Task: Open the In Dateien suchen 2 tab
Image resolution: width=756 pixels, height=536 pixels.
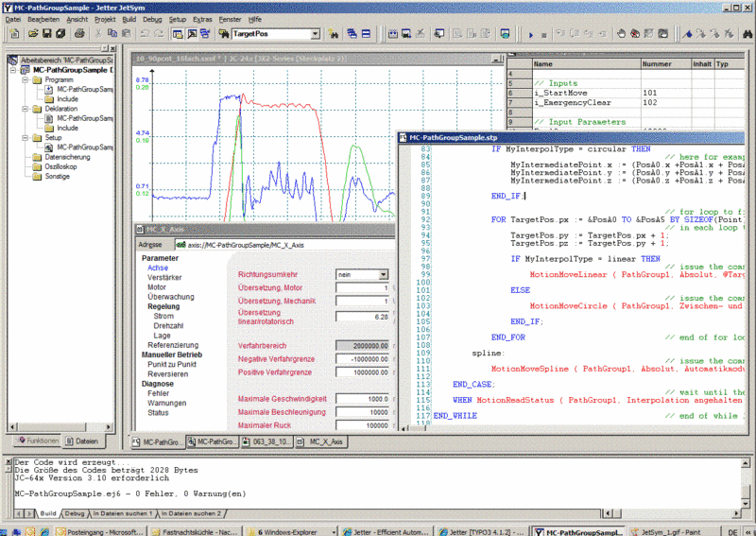Action: [x=191, y=513]
